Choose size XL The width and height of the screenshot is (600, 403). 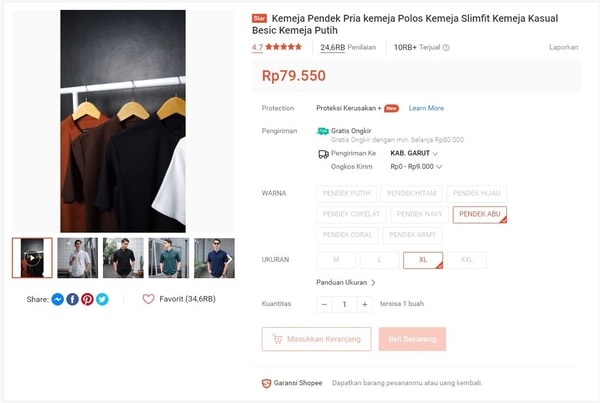click(422, 260)
